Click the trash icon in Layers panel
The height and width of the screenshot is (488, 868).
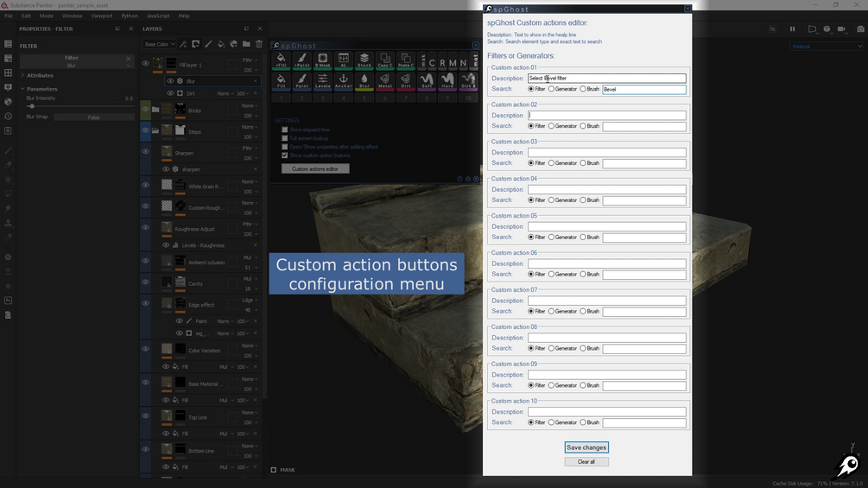pyautogui.click(x=258, y=44)
